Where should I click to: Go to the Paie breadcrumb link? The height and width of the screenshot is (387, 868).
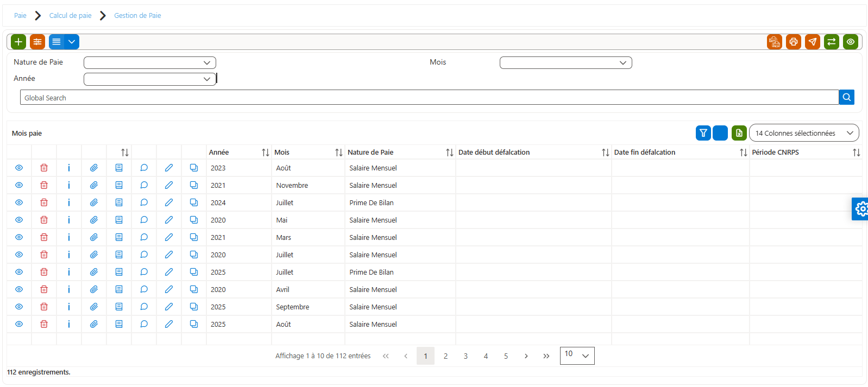[x=20, y=16]
